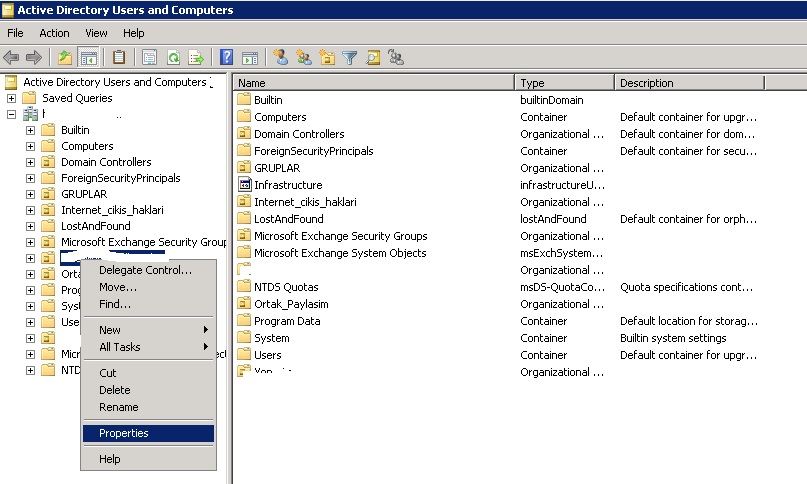Toggle the Show/Hide Console Tree icon
Screen dimensions: 807x484
tap(88, 58)
